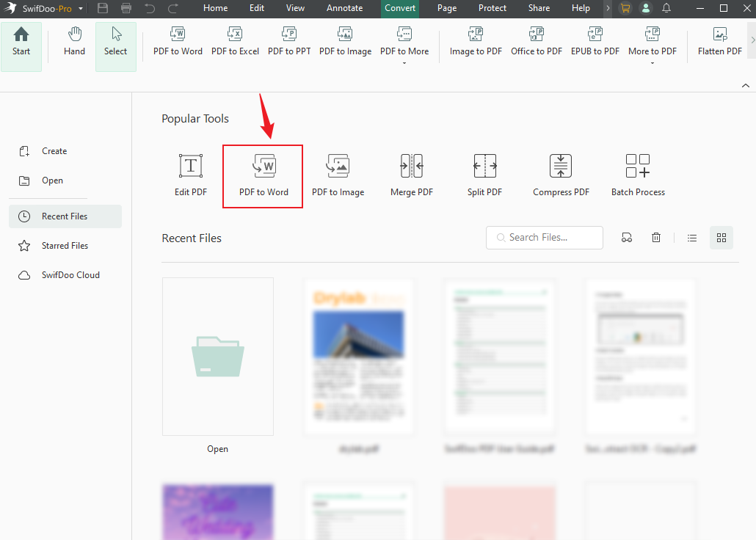Open SwifDoo Cloud in sidebar

pyautogui.click(x=59, y=275)
